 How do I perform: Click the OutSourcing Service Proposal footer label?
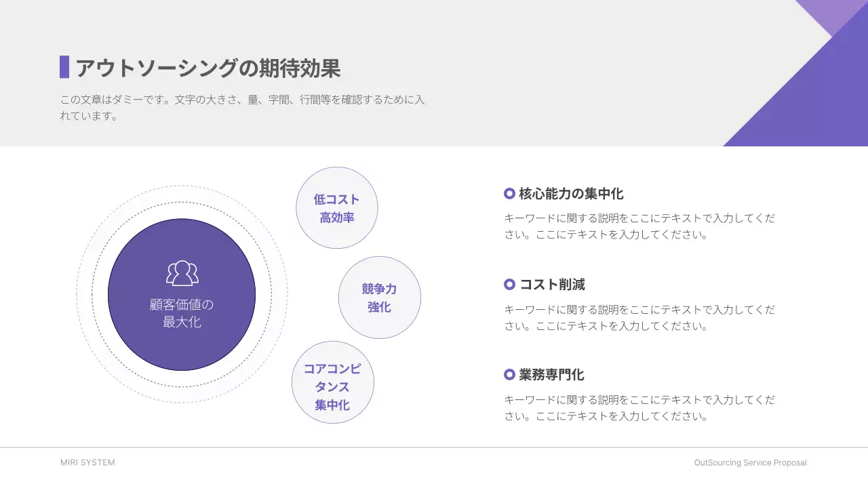pyautogui.click(x=749, y=463)
